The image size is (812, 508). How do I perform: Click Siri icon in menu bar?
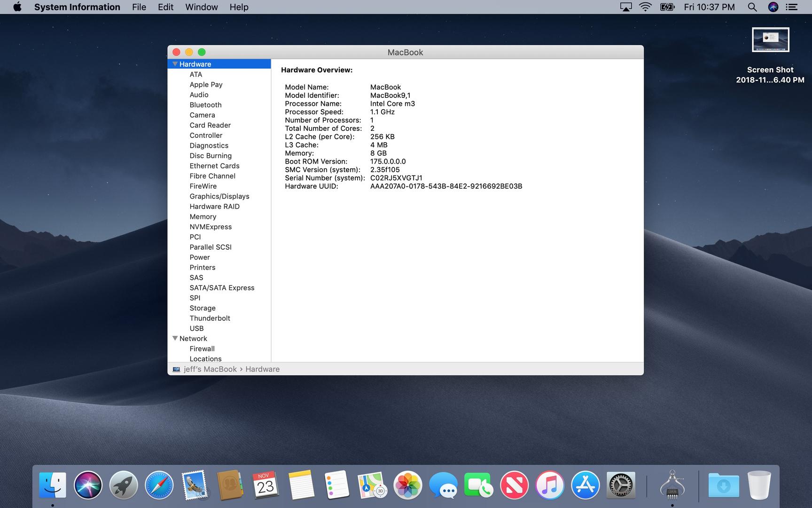click(773, 7)
